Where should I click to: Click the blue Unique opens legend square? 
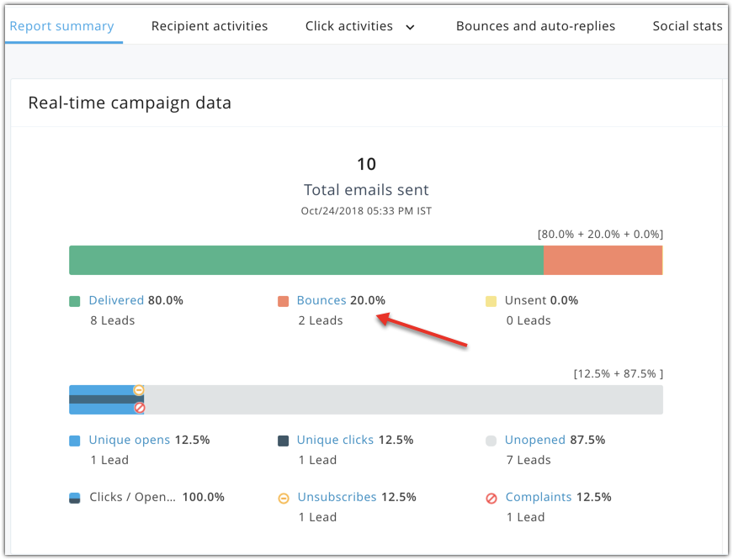tap(75, 441)
